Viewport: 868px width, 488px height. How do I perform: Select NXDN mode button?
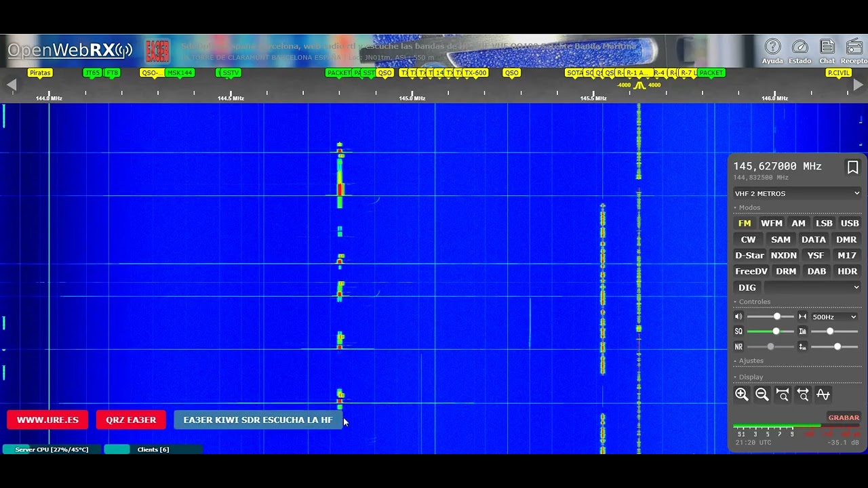pyautogui.click(x=783, y=256)
